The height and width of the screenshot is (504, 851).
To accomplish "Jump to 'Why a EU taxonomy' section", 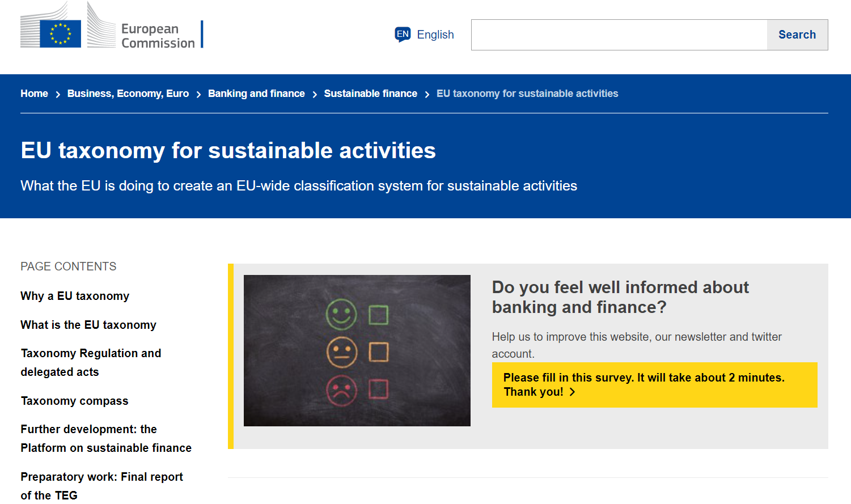I will (75, 296).
